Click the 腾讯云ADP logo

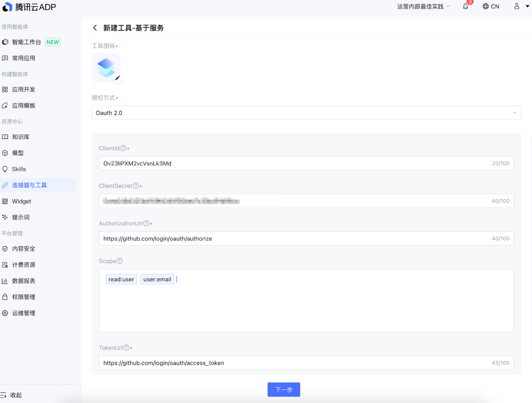[29, 7]
